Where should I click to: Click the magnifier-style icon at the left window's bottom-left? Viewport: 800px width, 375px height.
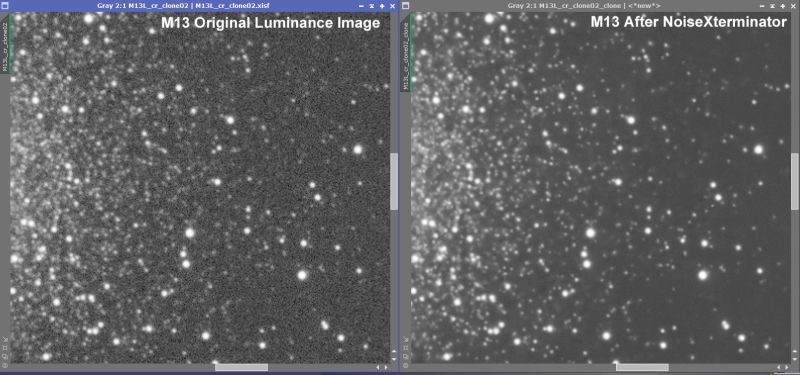click(x=5, y=356)
